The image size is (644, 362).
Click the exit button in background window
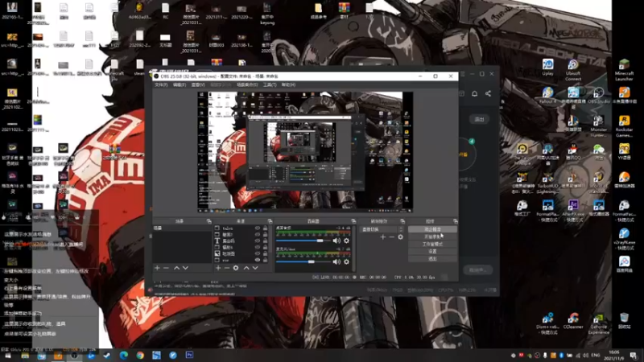click(479, 119)
